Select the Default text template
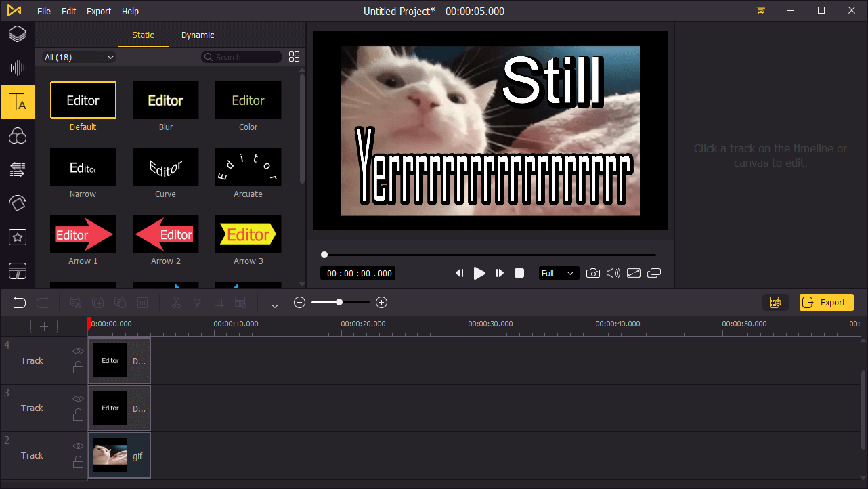The image size is (868, 489). [83, 100]
